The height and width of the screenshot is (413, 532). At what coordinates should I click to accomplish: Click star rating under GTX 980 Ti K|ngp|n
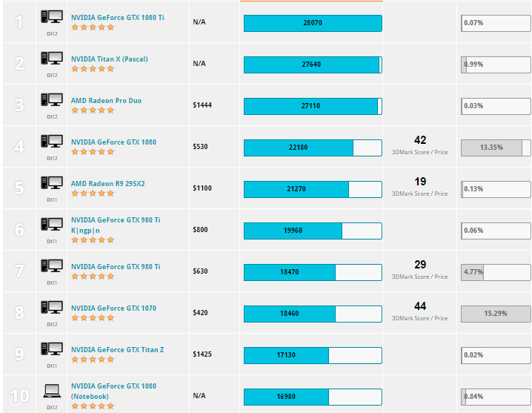(x=93, y=239)
